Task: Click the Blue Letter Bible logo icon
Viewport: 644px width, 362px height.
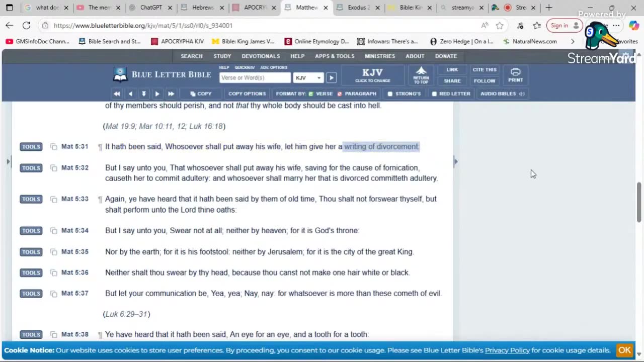Action: pos(120,74)
